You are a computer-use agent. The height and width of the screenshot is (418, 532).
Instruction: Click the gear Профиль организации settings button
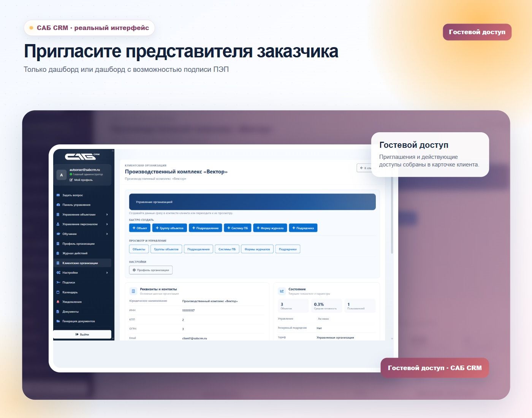[151, 270]
